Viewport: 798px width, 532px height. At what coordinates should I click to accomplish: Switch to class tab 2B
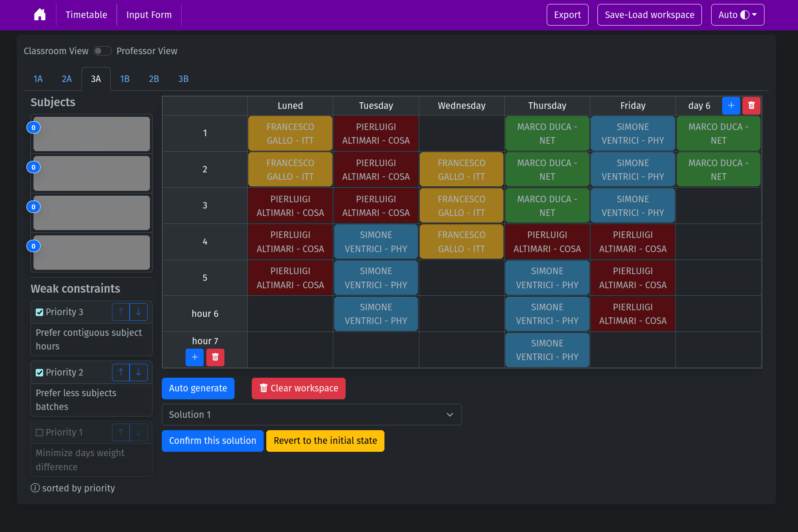coord(154,79)
